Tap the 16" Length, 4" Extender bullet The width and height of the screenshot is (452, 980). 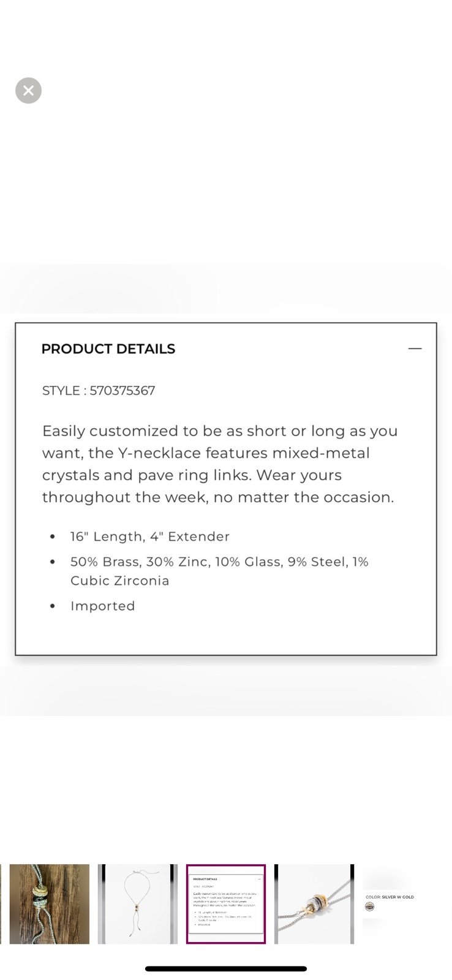click(150, 537)
